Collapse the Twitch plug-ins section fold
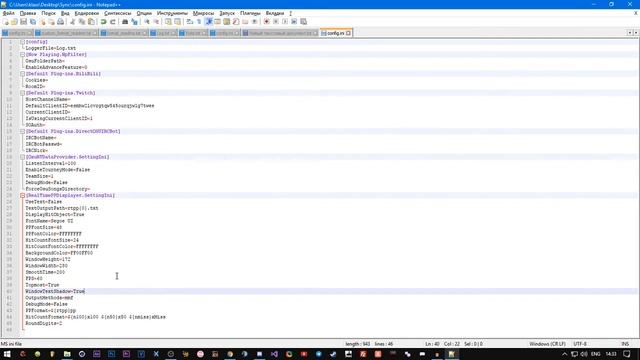This screenshot has height=360, width=640. [x=22, y=93]
